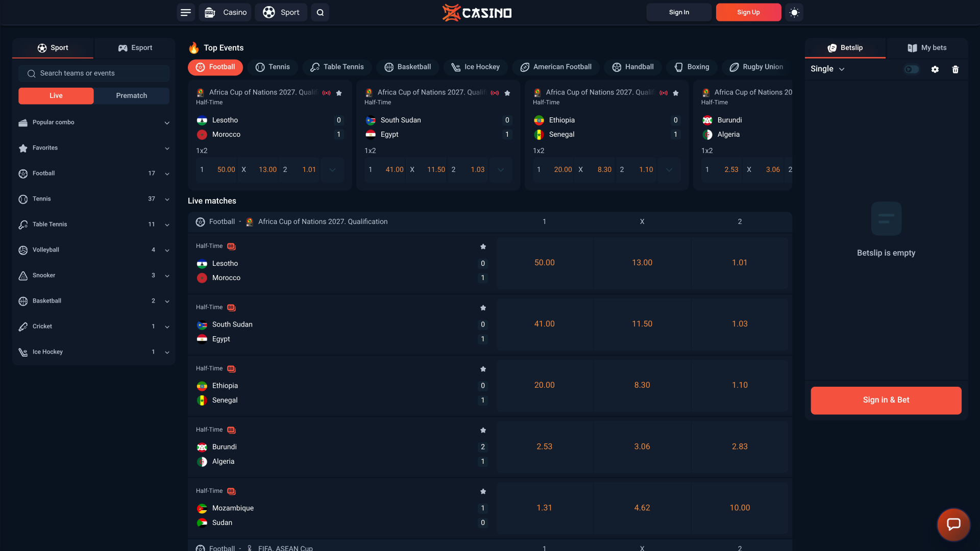Switch to Live mode

(x=56, y=96)
